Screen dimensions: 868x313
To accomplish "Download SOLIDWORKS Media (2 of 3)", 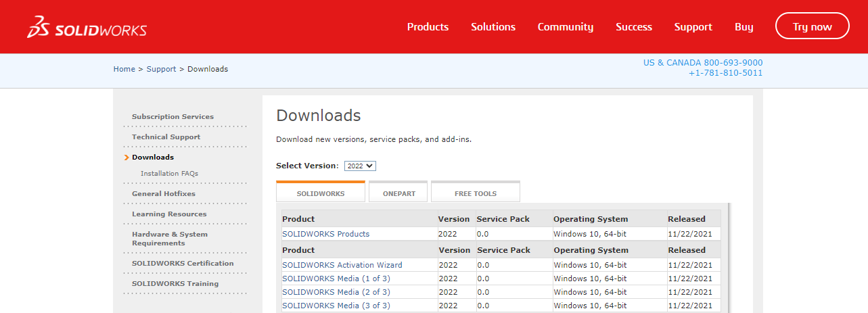I will 336,292.
